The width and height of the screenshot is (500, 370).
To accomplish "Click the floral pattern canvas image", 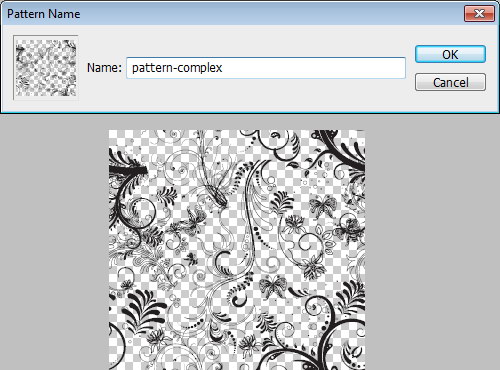I will click(237, 250).
